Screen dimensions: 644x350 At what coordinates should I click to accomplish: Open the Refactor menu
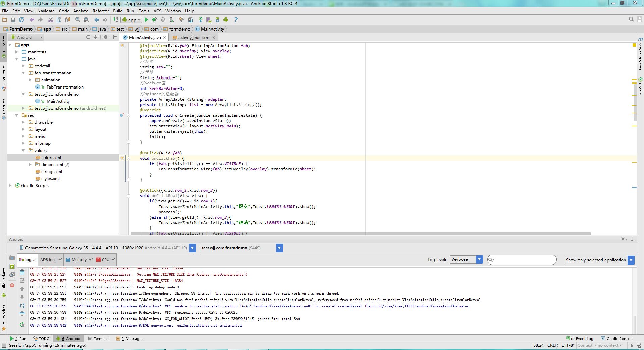[101, 11]
